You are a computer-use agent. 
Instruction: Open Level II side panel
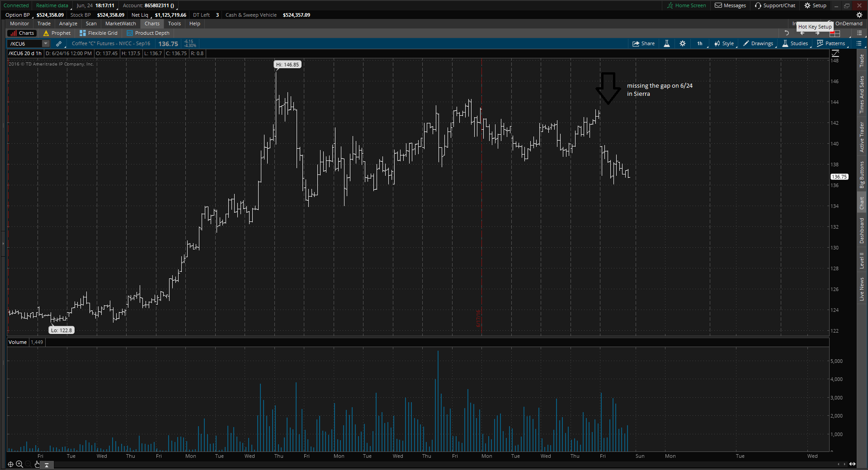tap(862, 261)
